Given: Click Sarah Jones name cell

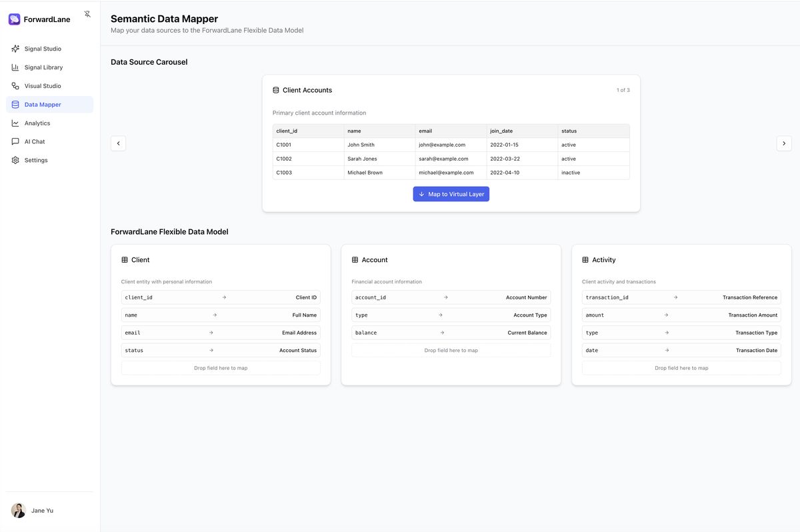Looking at the screenshot, I should (380, 159).
